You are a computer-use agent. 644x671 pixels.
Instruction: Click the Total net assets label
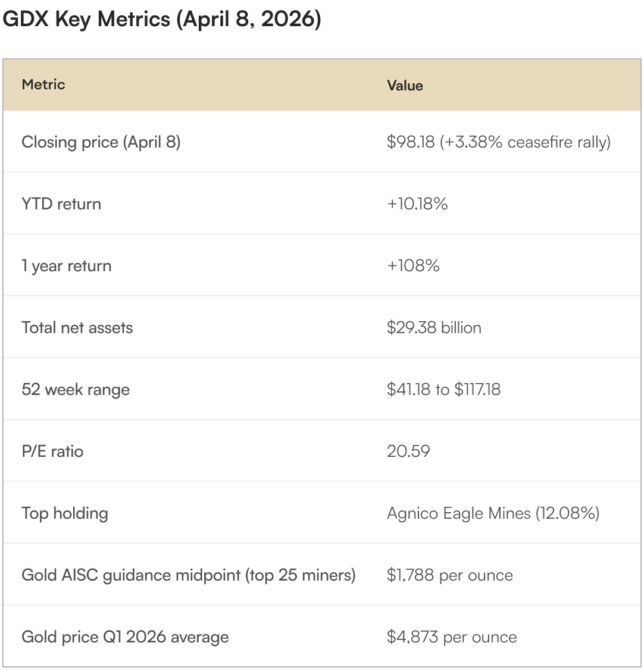[x=77, y=328]
